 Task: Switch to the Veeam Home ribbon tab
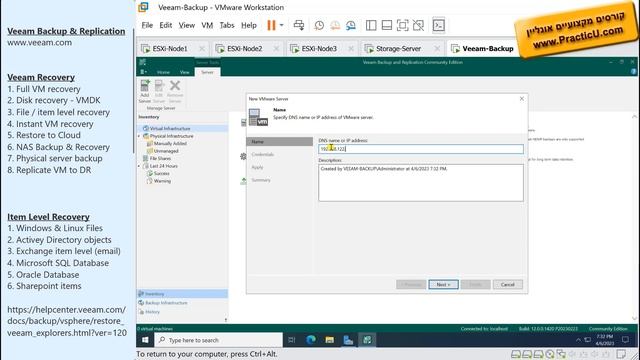point(163,72)
